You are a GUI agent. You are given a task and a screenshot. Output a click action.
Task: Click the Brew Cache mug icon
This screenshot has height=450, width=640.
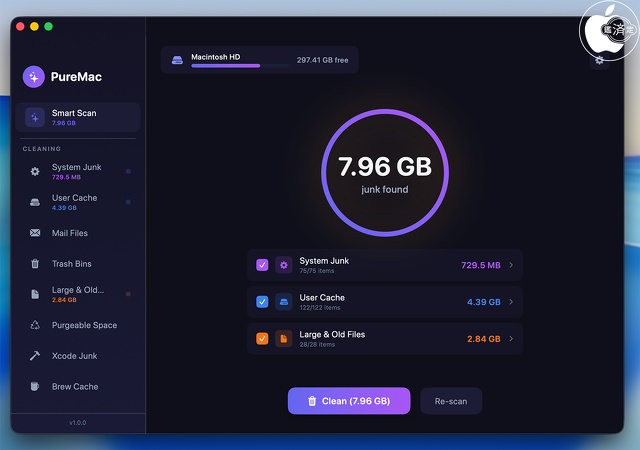[35, 386]
